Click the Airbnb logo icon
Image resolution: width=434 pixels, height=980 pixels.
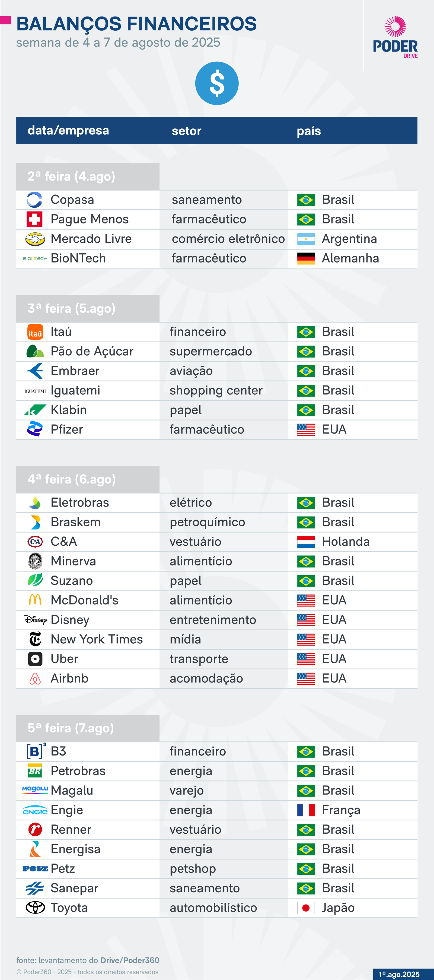(x=35, y=679)
